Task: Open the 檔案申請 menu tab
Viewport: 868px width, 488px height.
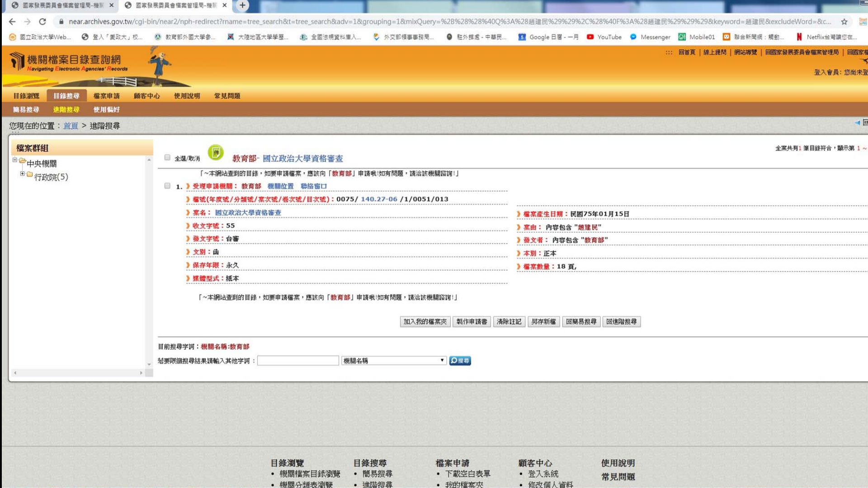Action: pos(106,96)
